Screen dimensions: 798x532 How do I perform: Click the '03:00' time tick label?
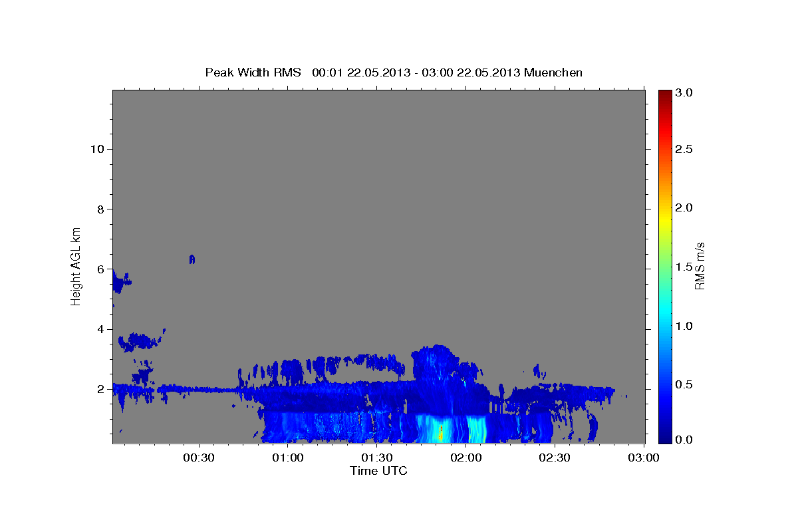[644, 458]
